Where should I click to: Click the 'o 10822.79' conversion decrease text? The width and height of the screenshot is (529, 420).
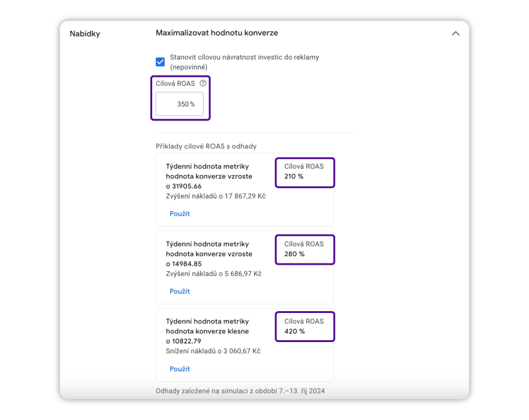tap(184, 341)
